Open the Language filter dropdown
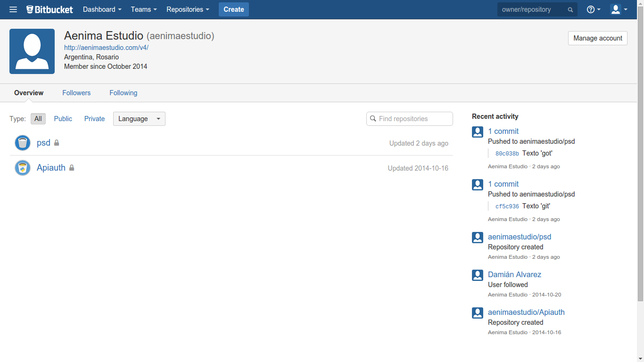Screen dimensions: 644x362 139,119
